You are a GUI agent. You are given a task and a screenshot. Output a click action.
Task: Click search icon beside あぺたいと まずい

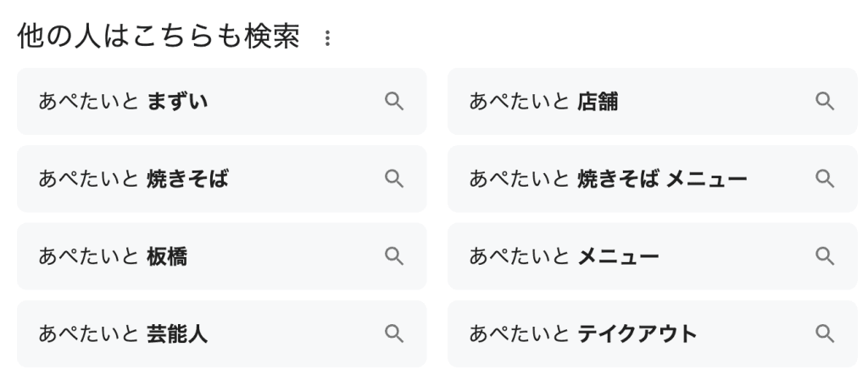(394, 102)
